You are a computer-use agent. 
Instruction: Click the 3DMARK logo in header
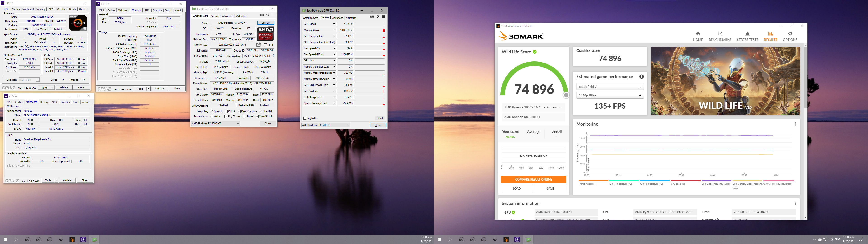tap(521, 36)
